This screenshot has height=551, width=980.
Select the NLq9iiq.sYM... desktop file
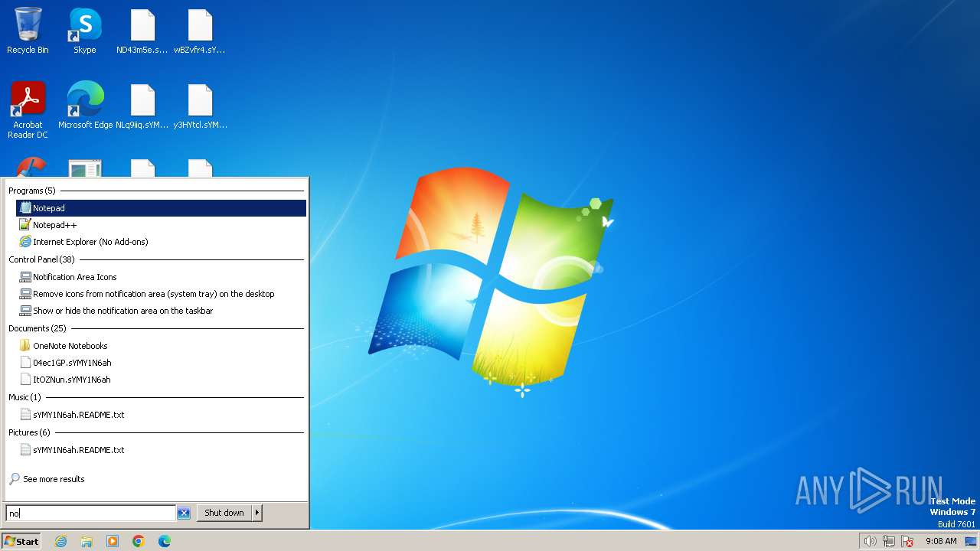tap(142, 105)
